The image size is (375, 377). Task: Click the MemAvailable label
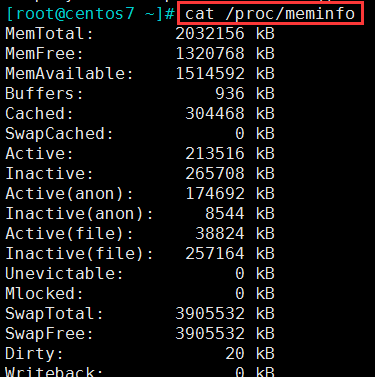69,74
